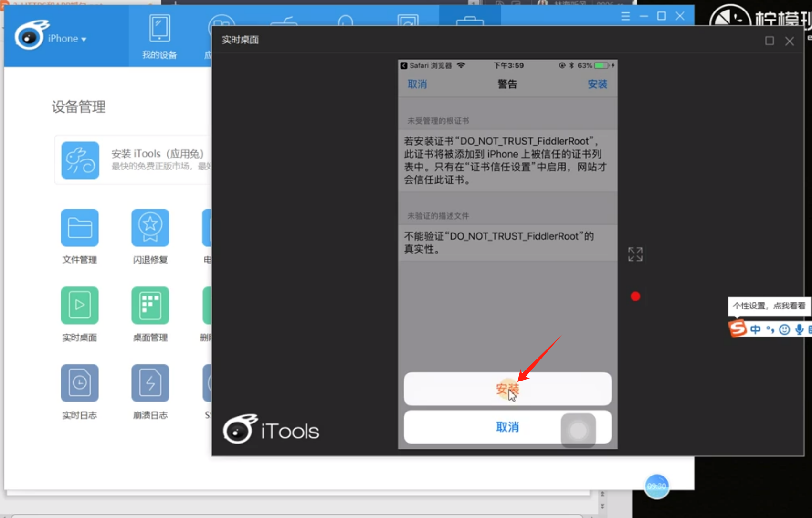Click the fullscreen expand arrows icon
The height and width of the screenshot is (518, 812).
pos(635,254)
